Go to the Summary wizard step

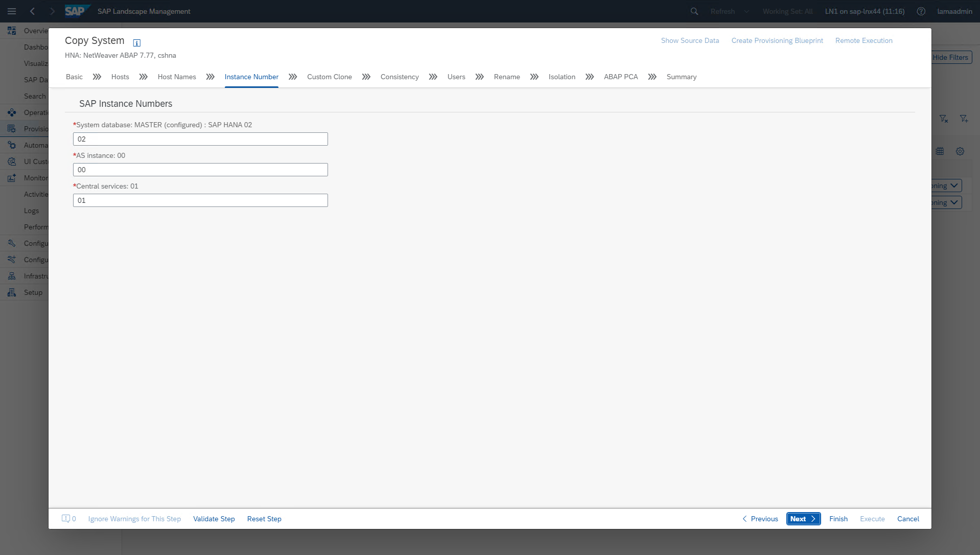682,77
